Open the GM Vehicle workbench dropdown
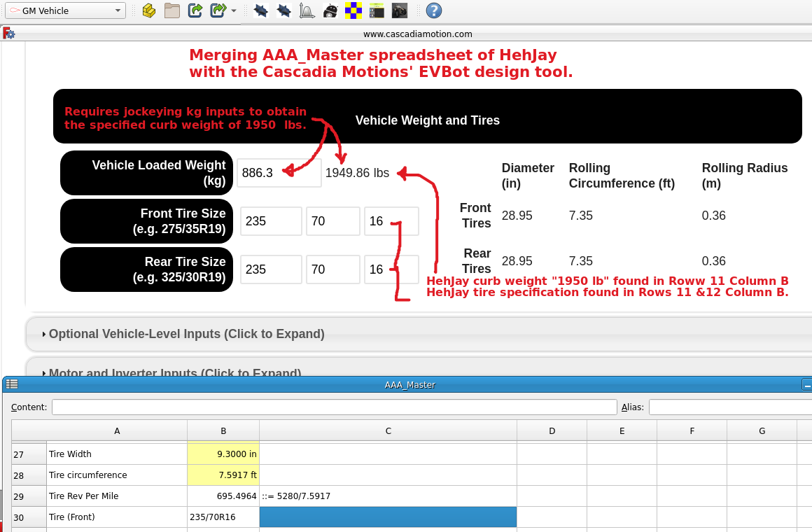This screenshot has height=532, width=812. pyautogui.click(x=65, y=10)
